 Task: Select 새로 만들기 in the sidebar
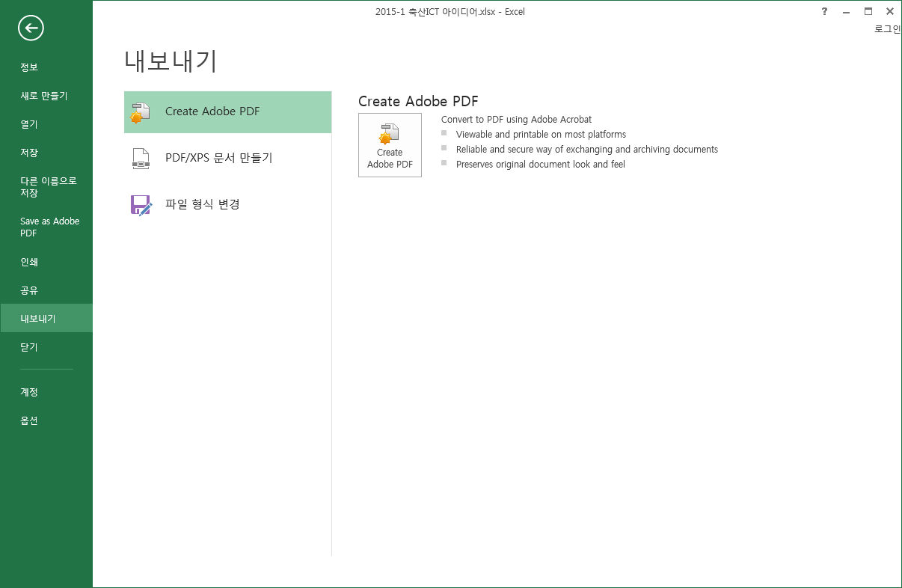coord(46,96)
